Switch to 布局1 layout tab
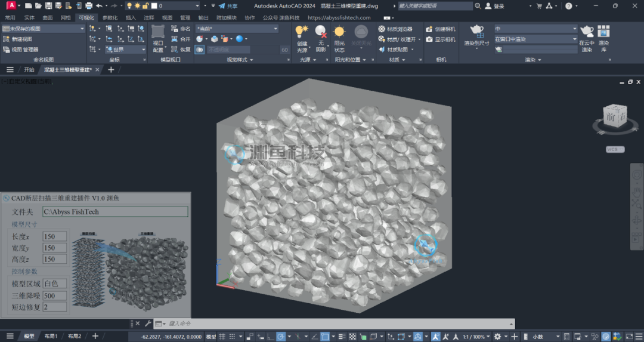This screenshot has height=342, width=644. [x=51, y=336]
